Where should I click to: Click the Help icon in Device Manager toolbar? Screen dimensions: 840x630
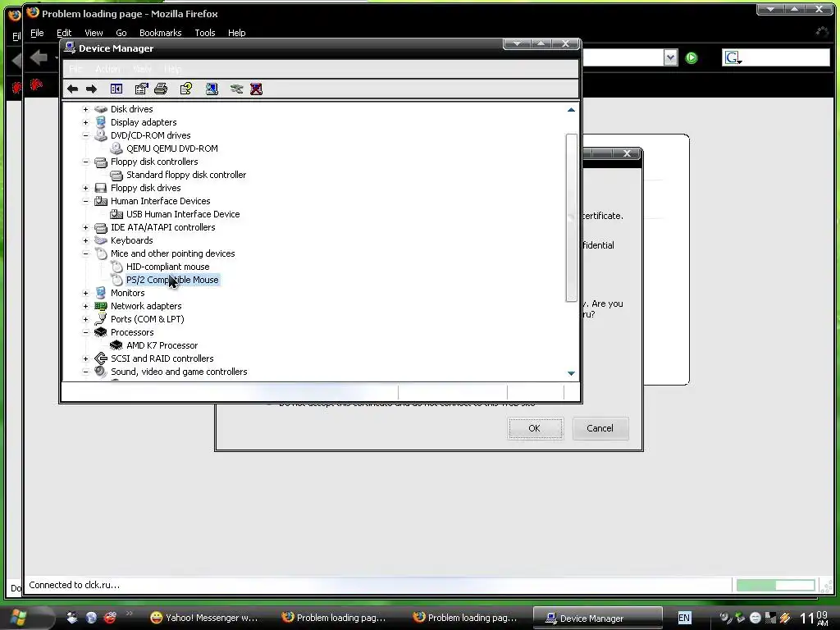186,89
